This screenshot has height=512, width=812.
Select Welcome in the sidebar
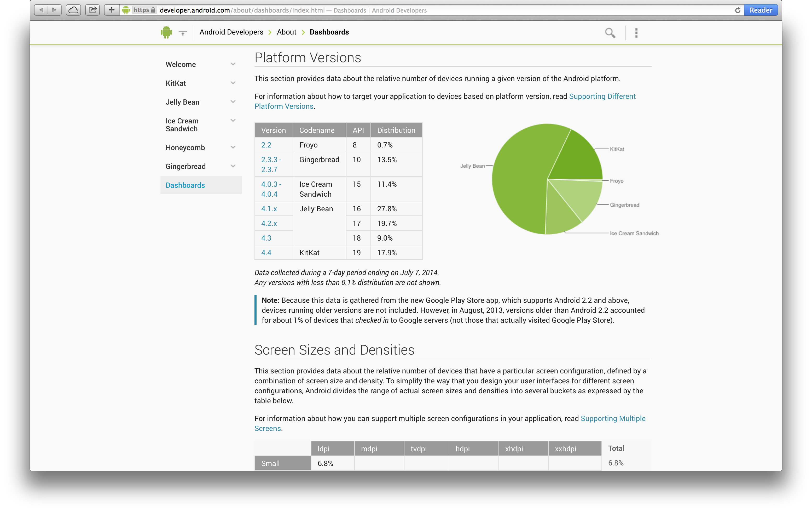[x=181, y=65]
